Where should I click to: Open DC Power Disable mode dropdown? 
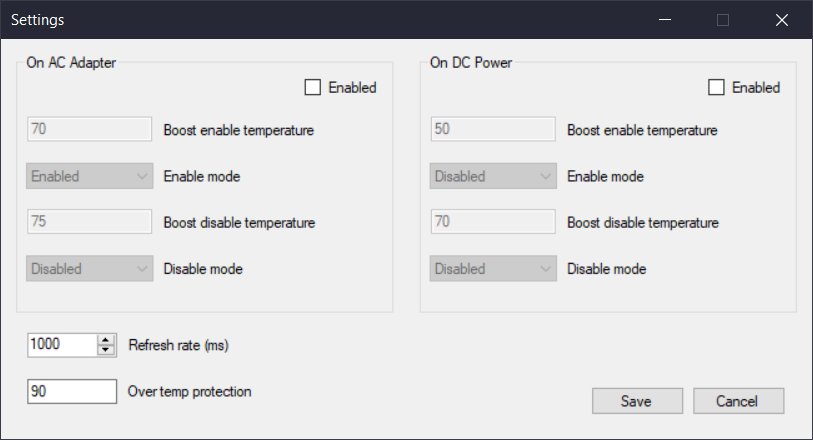point(493,268)
